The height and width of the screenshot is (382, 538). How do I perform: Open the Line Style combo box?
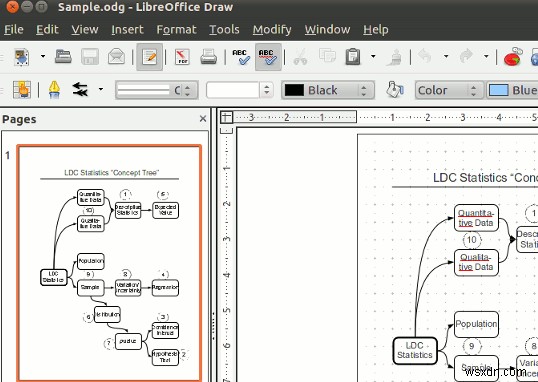point(157,90)
